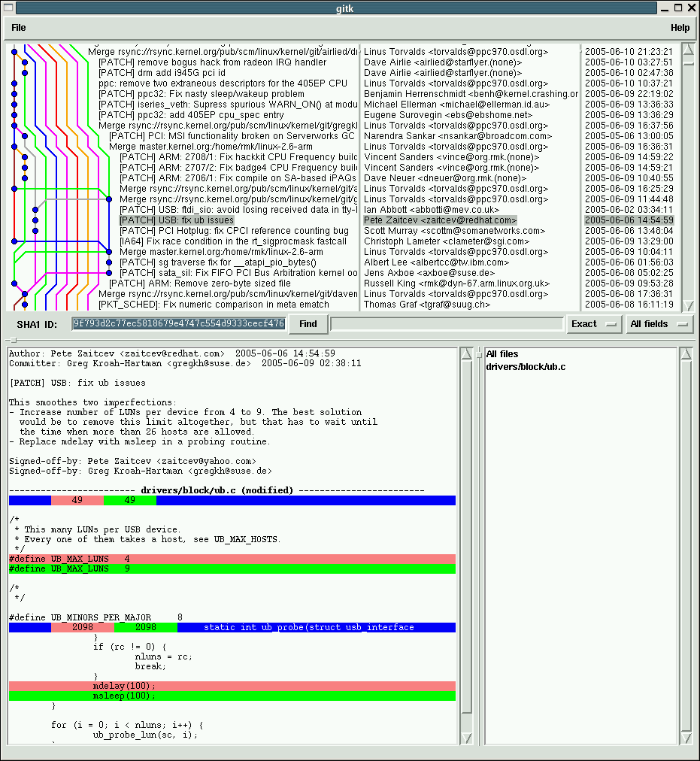Click the commit node for "[PATCH] ARM: Remove zero-byte sized file"
The height and width of the screenshot is (761, 700).
[x=14, y=283]
